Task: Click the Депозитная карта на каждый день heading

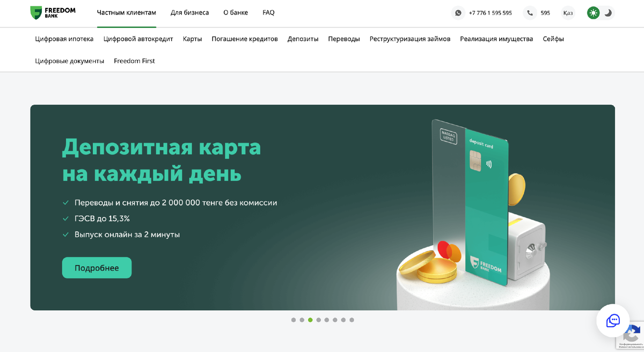Action: coord(162,160)
